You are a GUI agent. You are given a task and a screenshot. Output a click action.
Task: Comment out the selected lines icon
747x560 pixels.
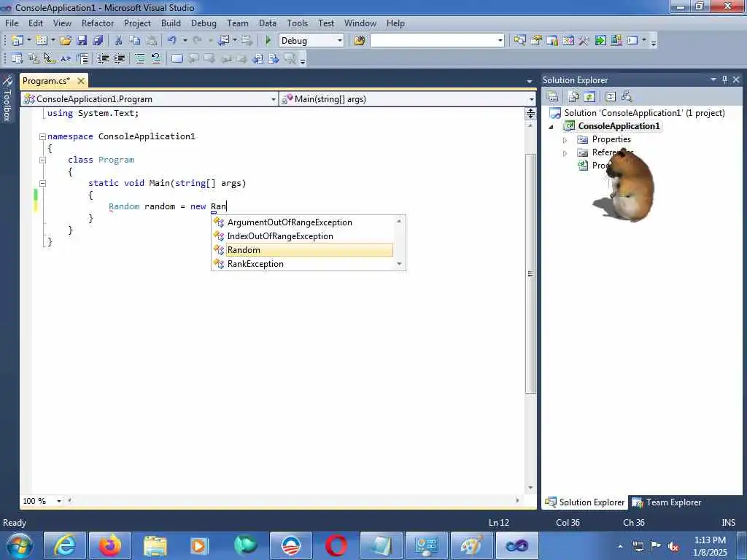pyautogui.click(x=140, y=58)
